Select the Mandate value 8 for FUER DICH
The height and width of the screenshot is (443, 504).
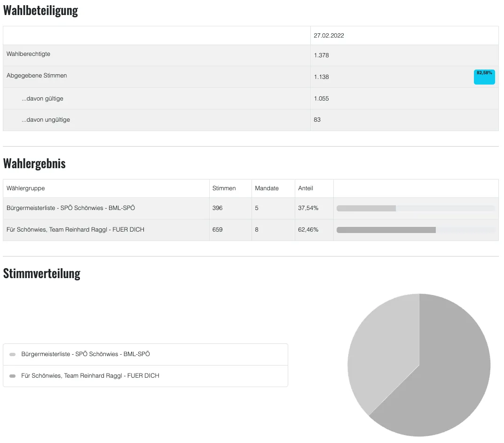[257, 230]
